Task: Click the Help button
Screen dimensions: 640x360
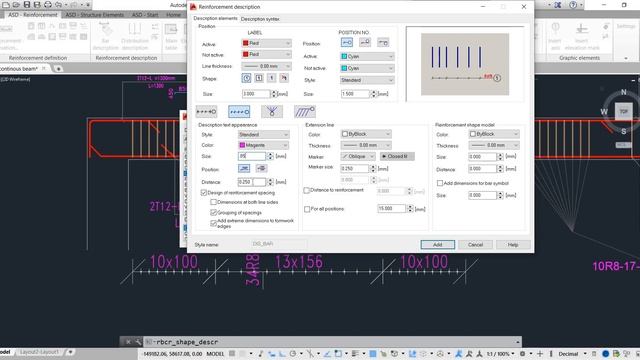Action: click(513, 244)
